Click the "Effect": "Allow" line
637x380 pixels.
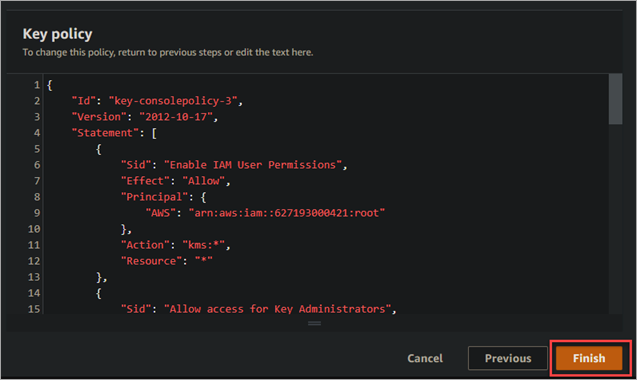(x=176, y=181)
